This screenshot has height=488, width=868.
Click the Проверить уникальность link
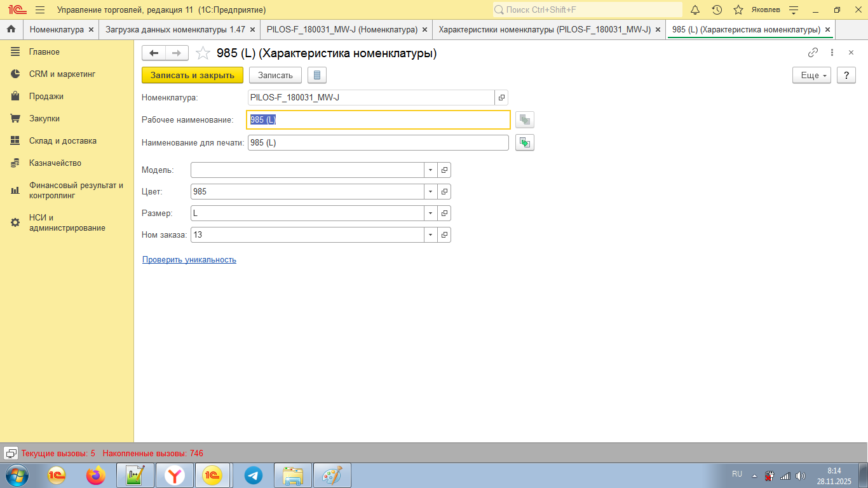(x=189, y=260)
